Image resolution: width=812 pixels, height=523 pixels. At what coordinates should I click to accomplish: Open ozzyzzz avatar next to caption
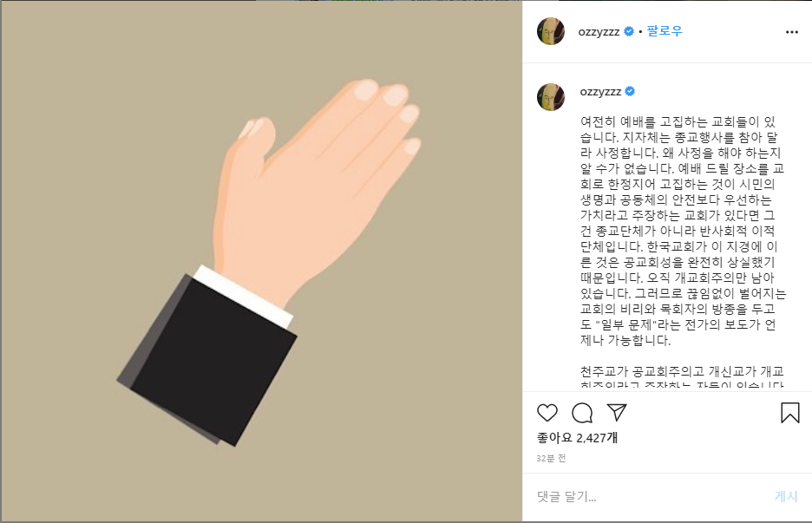[551, 97]
